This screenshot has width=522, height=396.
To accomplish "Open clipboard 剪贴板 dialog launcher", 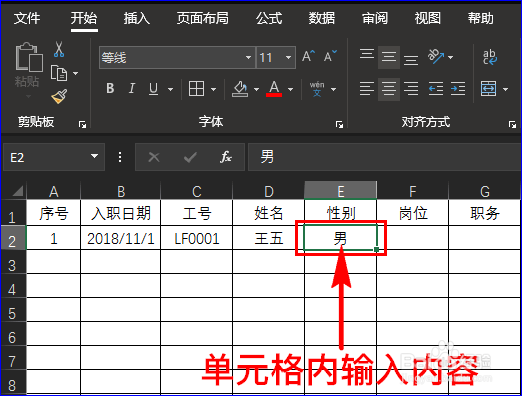I will coord(82,125).
